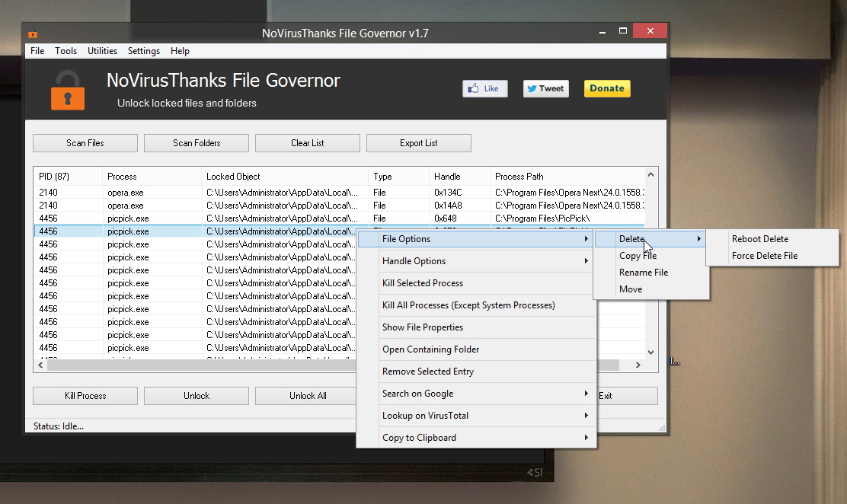The width and height of the screenshot is (847, 504).
Task: Click the Kill Process button
Action: 85,396
